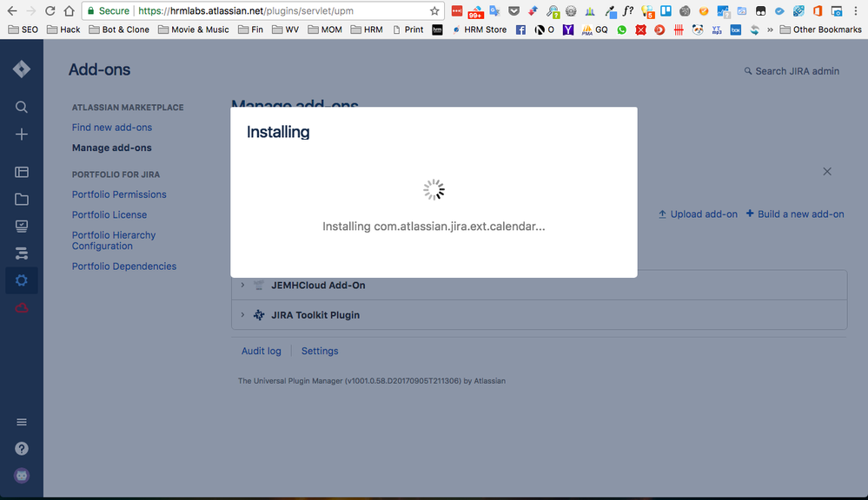Screen dimensions: 868x500
Task: Show more bookmarks via double chevron
Action: (770, 30)
